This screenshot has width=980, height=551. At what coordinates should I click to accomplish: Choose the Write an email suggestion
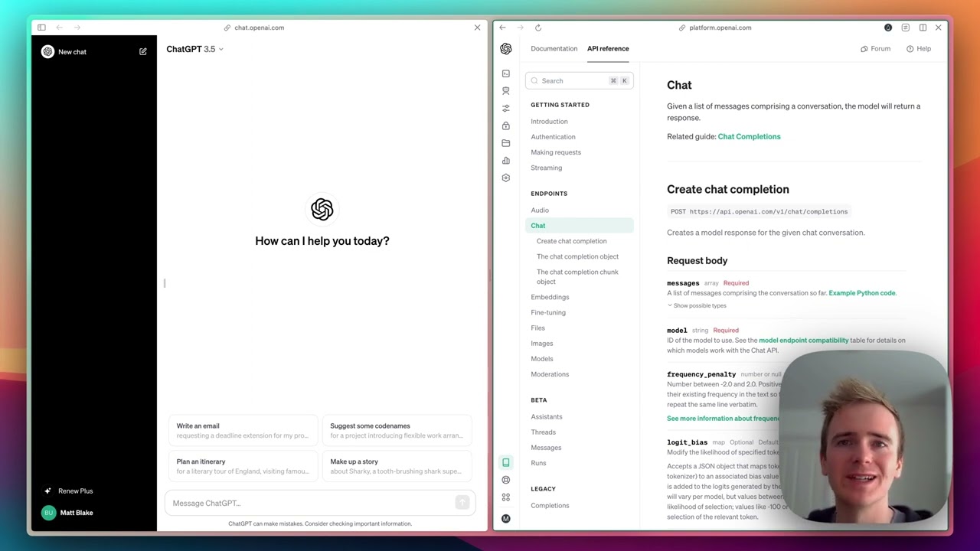243,431
